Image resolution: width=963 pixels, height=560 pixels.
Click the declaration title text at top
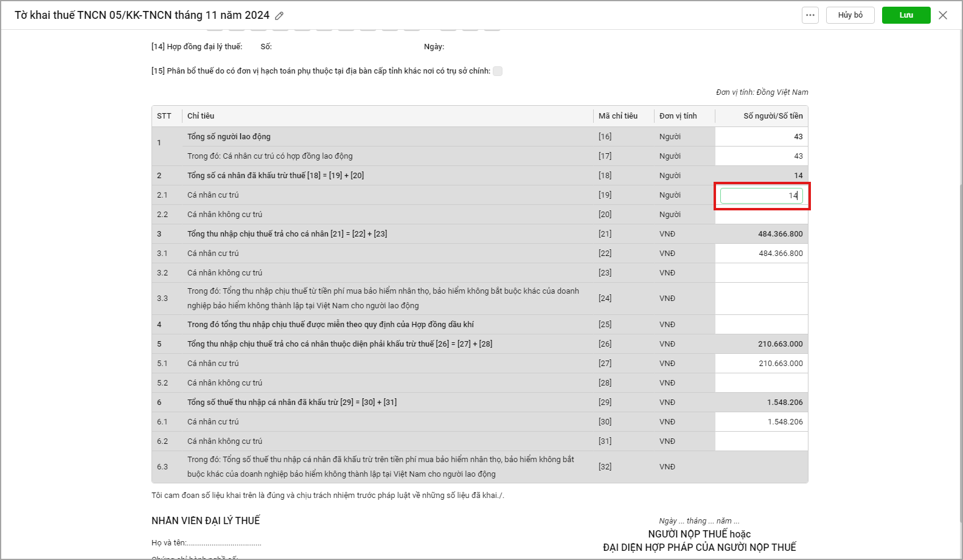click(142, 15)
